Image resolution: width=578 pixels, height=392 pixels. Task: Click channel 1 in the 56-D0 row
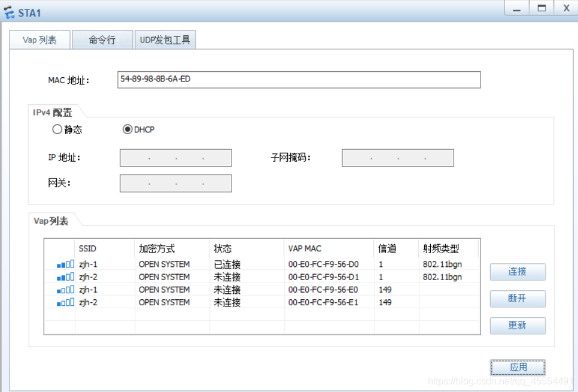tap(381, 264)
